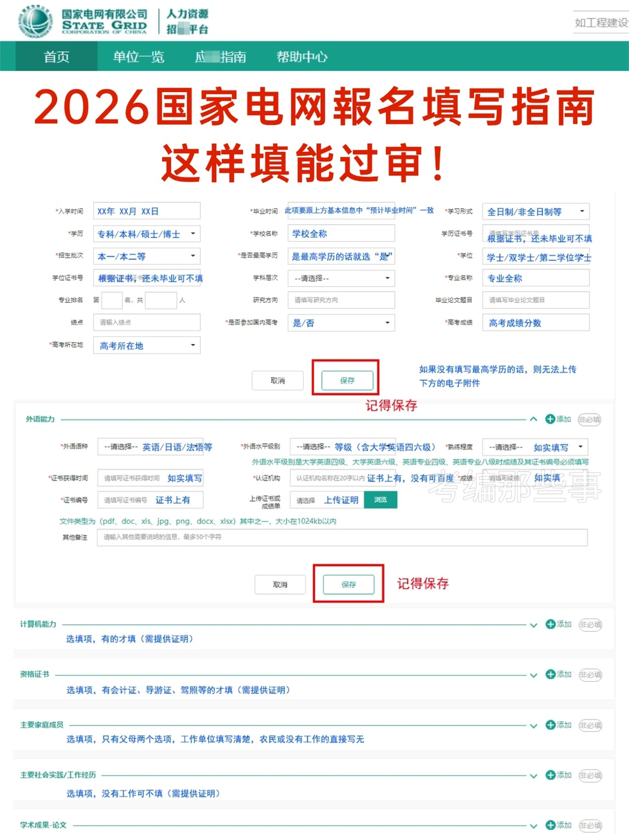Expand the 学术成果-论文 section chevron
The width and height of the screenshot is (629, 840).
[x=533, y=826]
